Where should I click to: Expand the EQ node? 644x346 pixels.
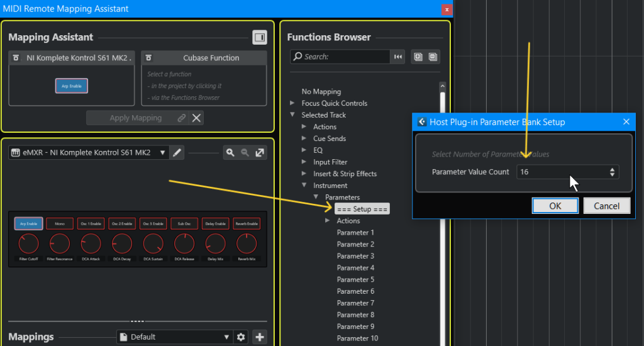coord(304,150)
